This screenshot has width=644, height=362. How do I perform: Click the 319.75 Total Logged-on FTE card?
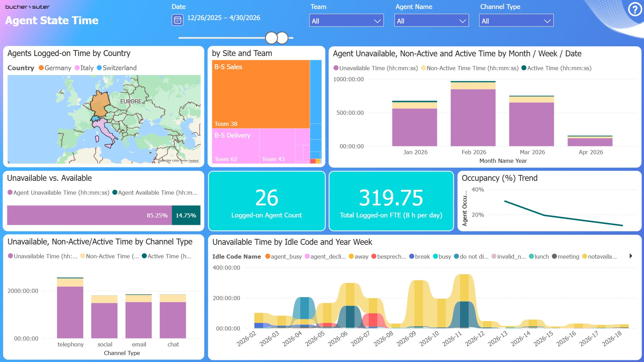[391, 201]
